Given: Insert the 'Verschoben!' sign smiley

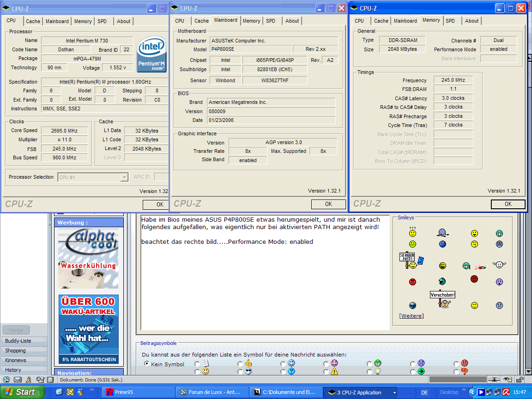Looking at the screenshot, I should tap(443, 299).
